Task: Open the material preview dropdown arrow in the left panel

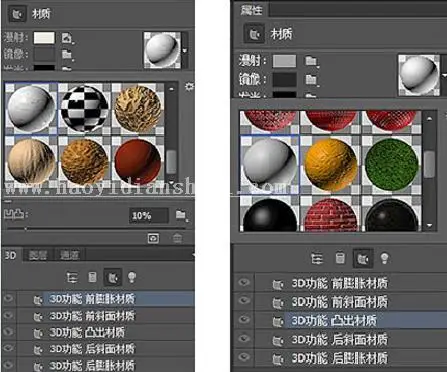Action: pyautogui.click(x=185, y=51)
